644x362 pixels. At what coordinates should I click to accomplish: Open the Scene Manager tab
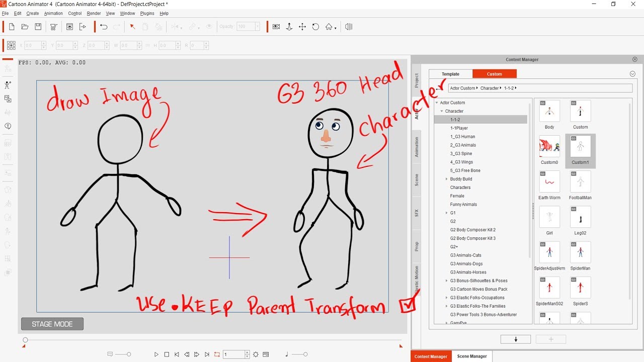[x=472, y=356]
